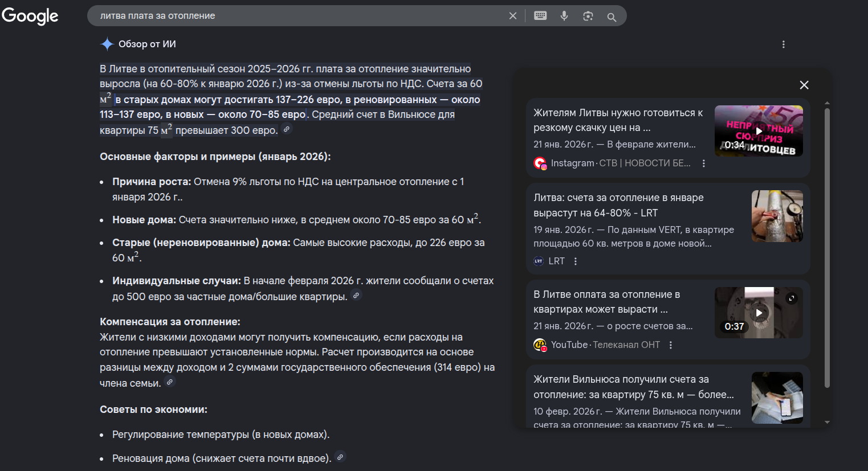This screenshot has height=471, width=868.
Task: Click '21 янв. 2026 г. — В феврале' snippet
Action: tap(614, 145)
